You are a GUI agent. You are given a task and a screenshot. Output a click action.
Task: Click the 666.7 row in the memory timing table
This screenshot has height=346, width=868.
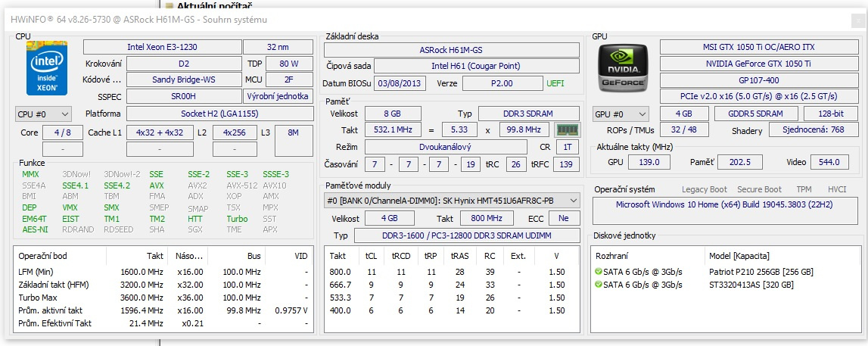coord(453,285)
